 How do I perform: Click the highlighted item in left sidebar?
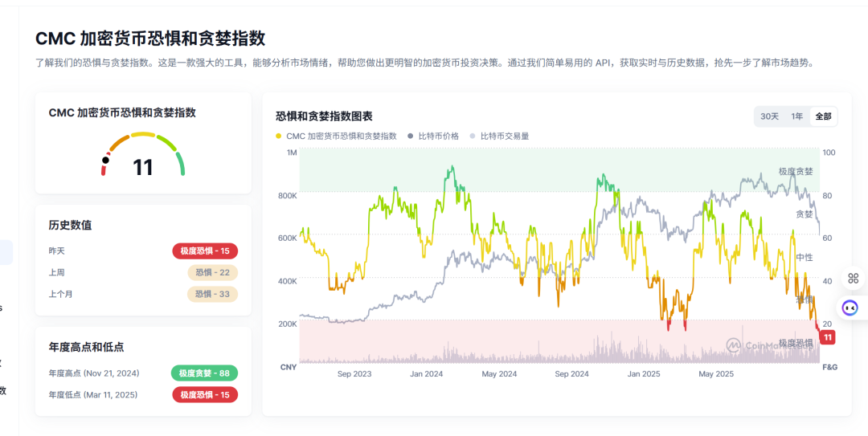(6, 252)
